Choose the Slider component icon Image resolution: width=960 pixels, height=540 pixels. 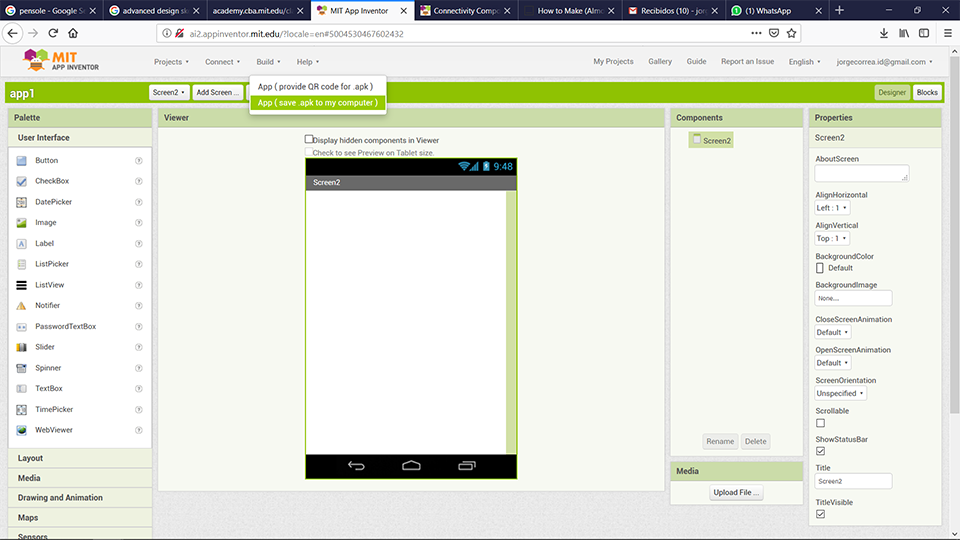click(21, 347)
